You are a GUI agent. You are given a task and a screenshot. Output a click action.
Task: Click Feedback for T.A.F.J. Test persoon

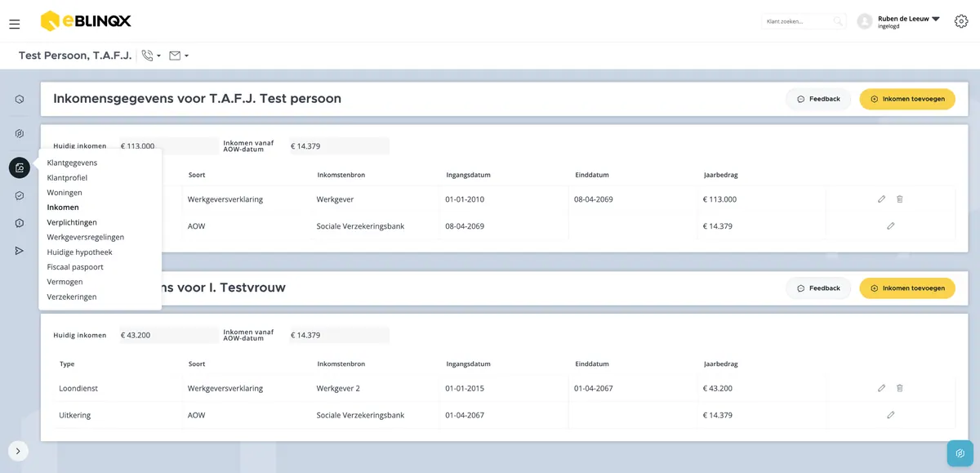pos(818,99)
